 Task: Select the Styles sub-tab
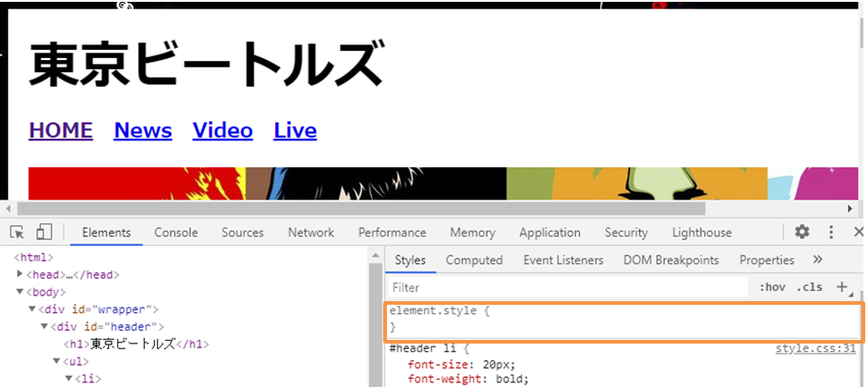pyautogui.click(x=410, y=260)
